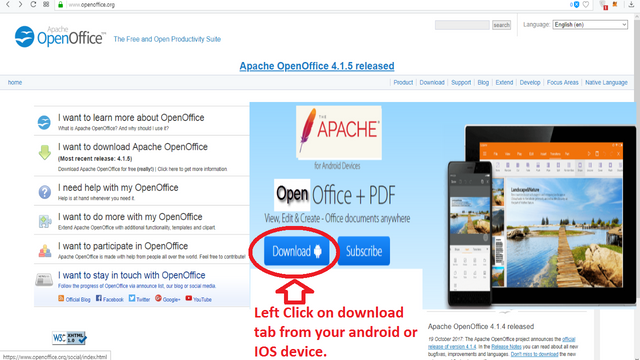Screen dimensions: 640x360
Task: Click the site search button
Action: [x=501, y=25]
